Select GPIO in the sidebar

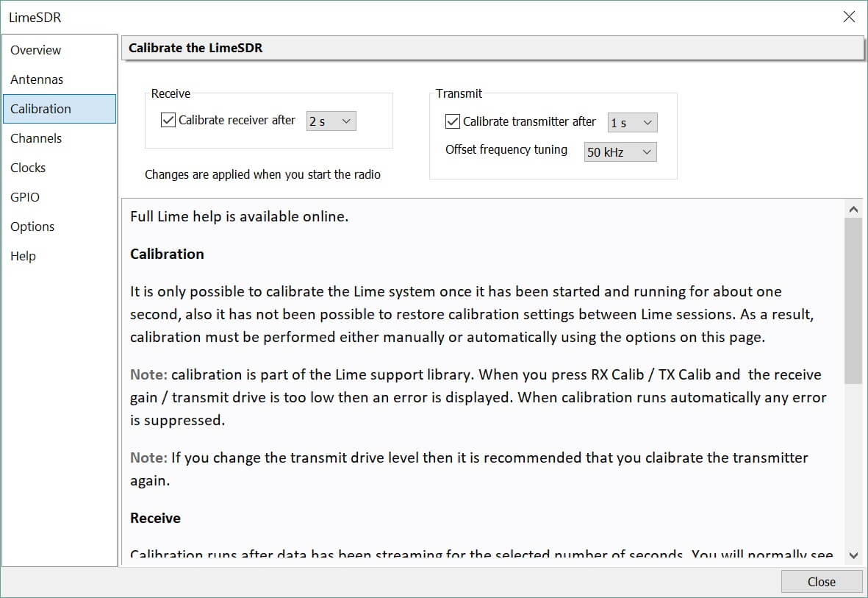(x=25, y=197)
